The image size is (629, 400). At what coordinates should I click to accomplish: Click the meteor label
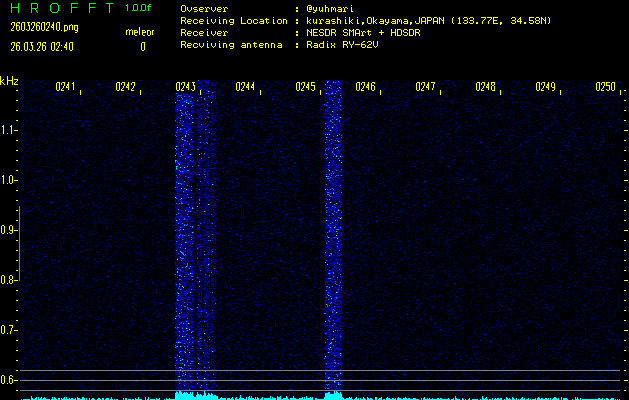pyautogui.click(x=140, y=32)
